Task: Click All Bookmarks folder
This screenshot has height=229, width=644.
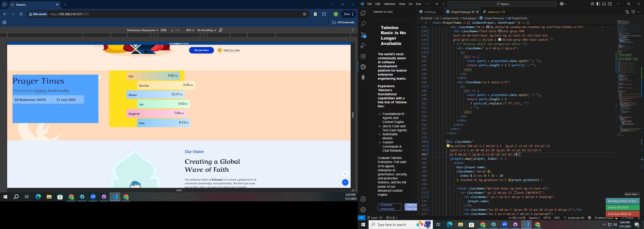Action: (x=343, y=23)
